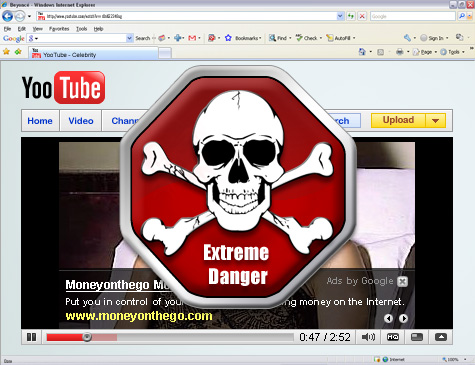The image size is (475, 365).
Task: Open a new blank tab
Action: click(x=165, y=53)
